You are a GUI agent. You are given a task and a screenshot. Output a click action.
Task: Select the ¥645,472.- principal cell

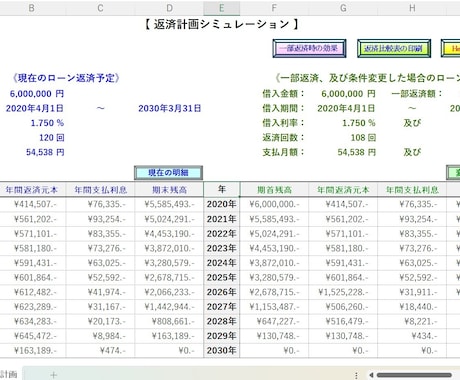(x=33, y=336)
